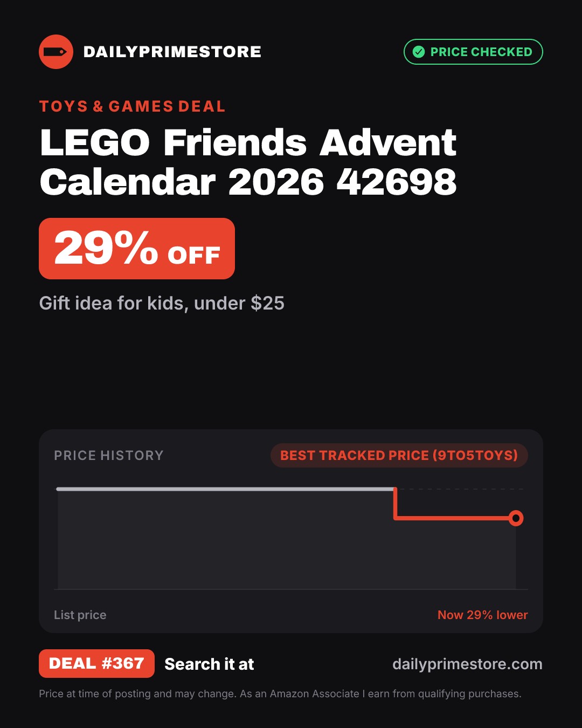Screen dimensions: 582x728
Task: Click the List price label below chart
Action: pyautogui.click(x=80, y=615)
